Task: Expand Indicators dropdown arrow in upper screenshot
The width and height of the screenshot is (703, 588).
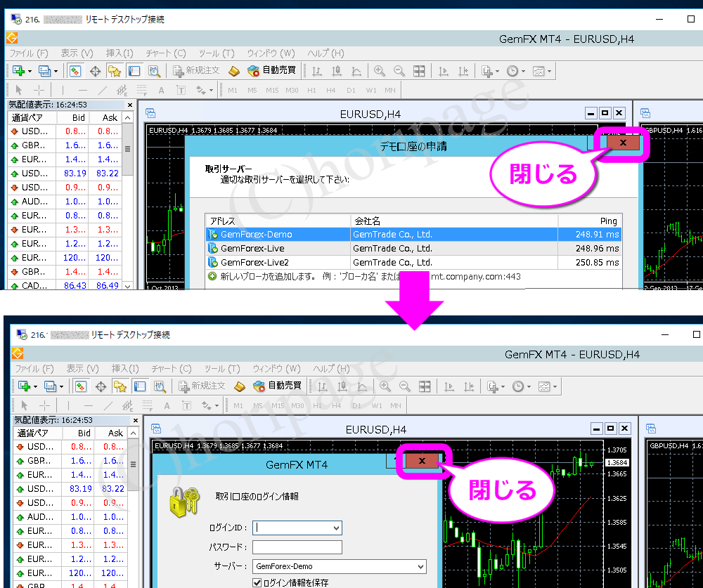Action: 497,71
